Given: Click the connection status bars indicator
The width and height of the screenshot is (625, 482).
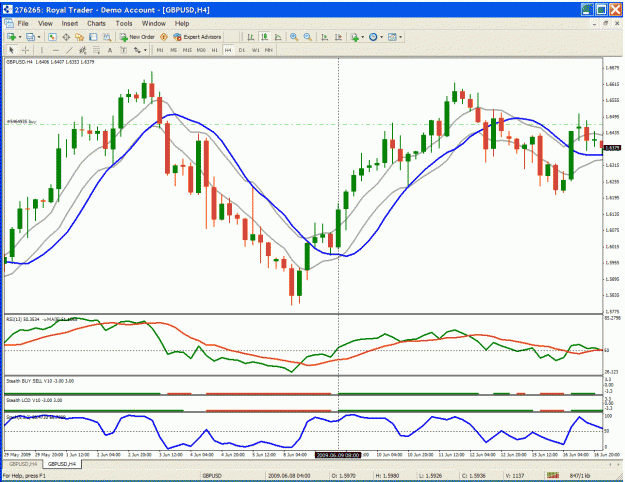Looking at the screenshot, I should point(552,476).
